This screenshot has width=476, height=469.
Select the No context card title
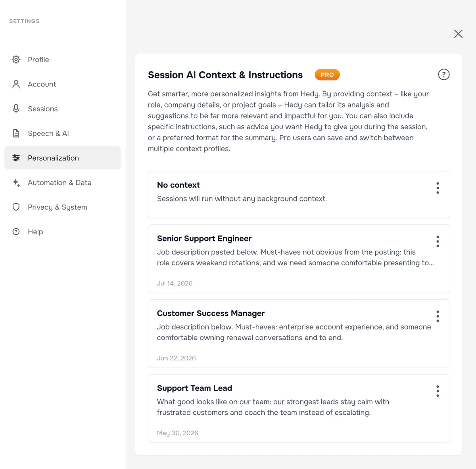(178, 185)
